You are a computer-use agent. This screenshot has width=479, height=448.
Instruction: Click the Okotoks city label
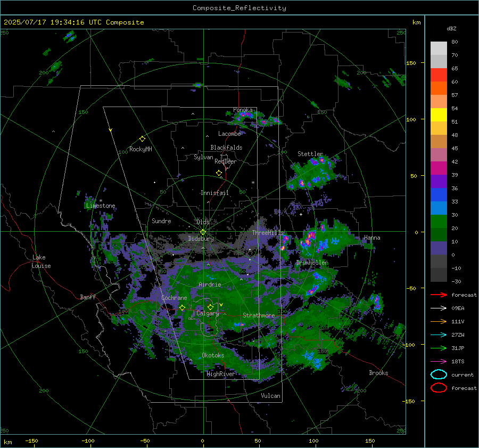click(213, 355)
